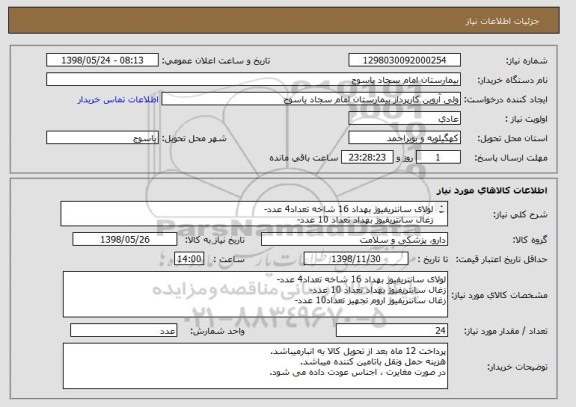The height and width of the screenshot is (407, 576).
Task: Click the label مشخصات کالای مورد نیاز
Action: (x=500, y=295)
